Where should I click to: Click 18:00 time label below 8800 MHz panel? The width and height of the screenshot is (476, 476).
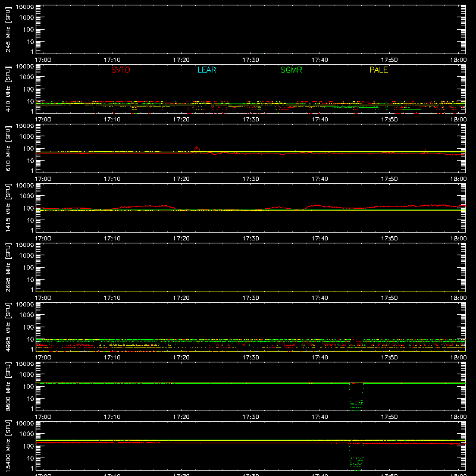458,417
